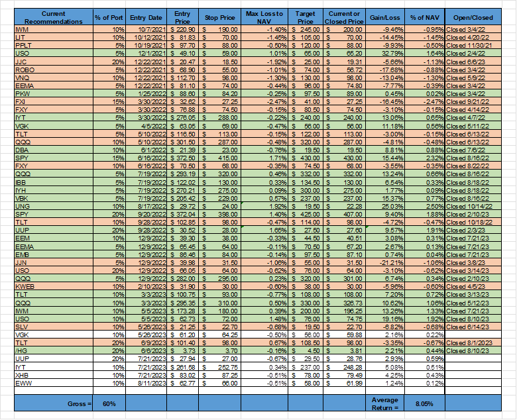Viewport: 517px width, 420px height.
Task: Click the '% of Port' column header
Action: point(109,17)
